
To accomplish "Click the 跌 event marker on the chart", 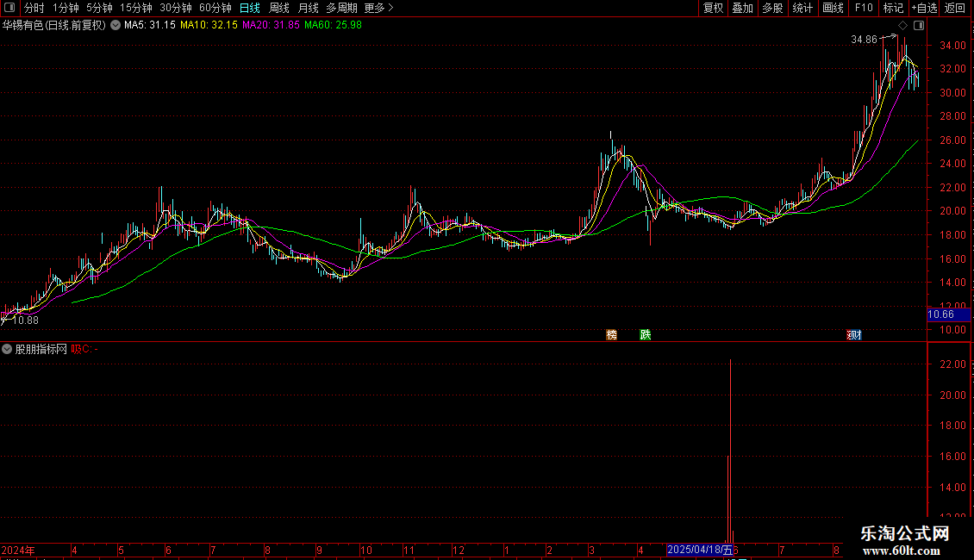I will [x=646, y=334].
